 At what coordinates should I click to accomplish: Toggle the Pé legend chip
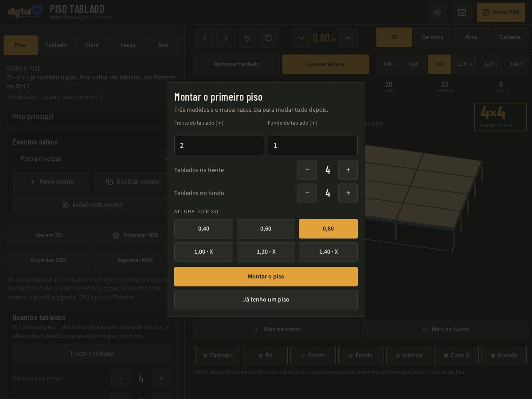click(265, 356)
